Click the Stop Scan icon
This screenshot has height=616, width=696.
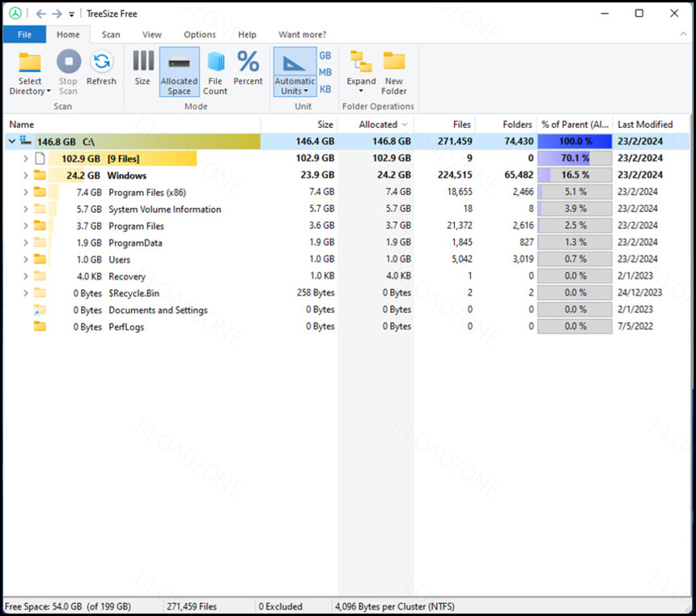(68, 62)
